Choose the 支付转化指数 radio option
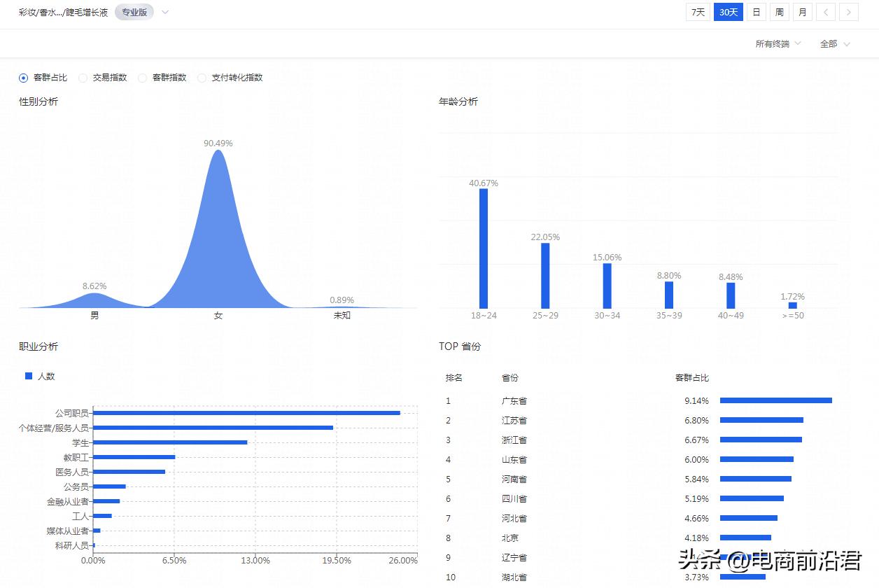This screenshot has height=588, width=879. [202, 78]
